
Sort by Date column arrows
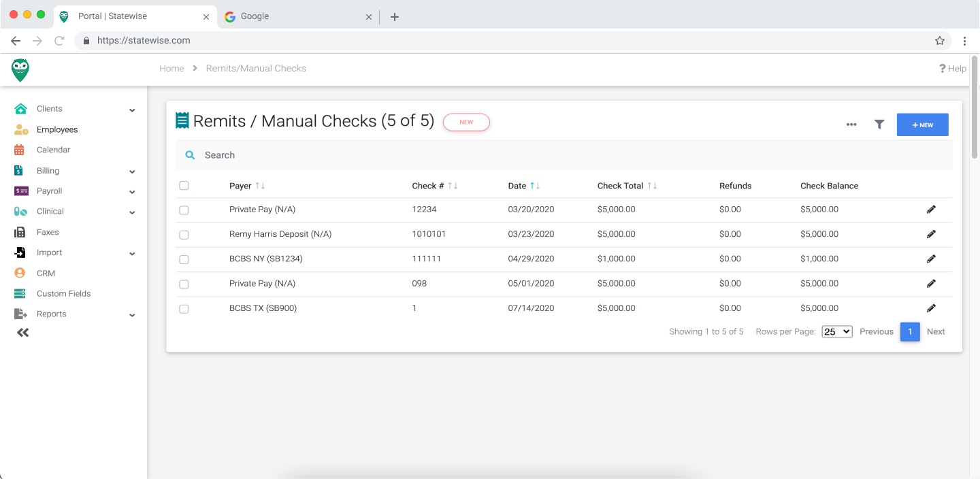coord(535,186)
